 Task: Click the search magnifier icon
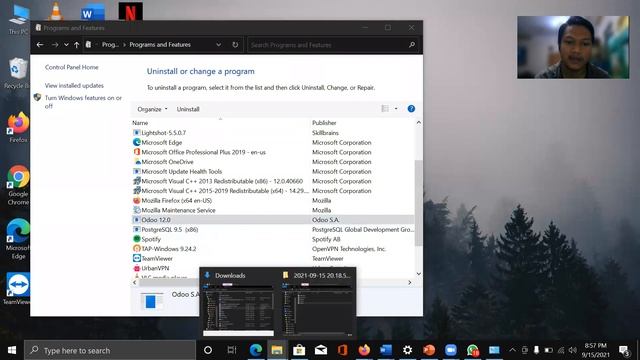pyautogui.click(x=412, y=45)
